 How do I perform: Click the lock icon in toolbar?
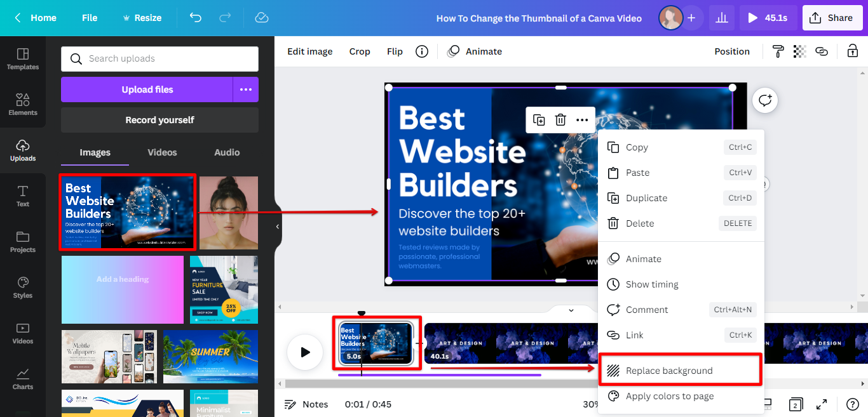(x=851, y=51)
